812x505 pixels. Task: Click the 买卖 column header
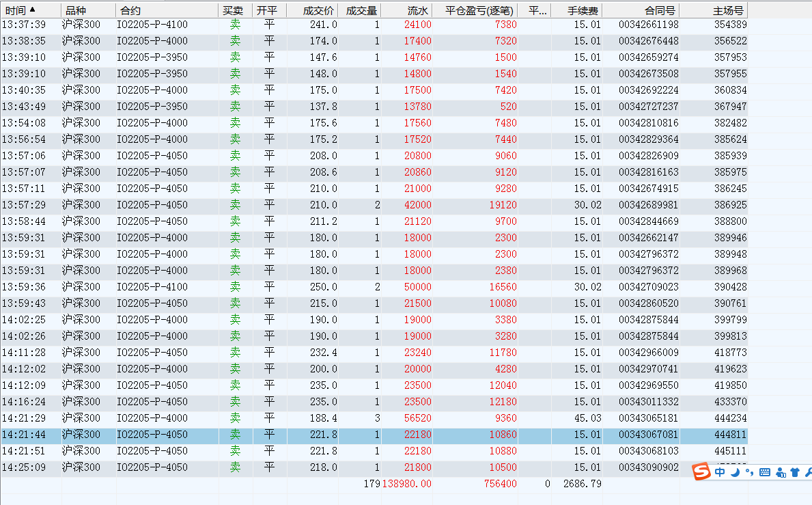pos(236,10)
